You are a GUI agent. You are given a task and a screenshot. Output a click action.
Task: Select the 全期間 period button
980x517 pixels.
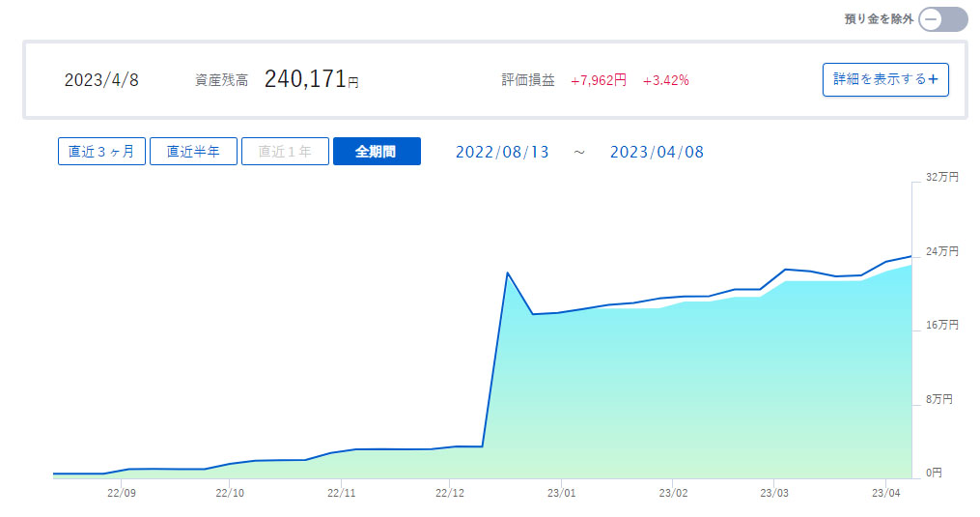coord(377,152)
